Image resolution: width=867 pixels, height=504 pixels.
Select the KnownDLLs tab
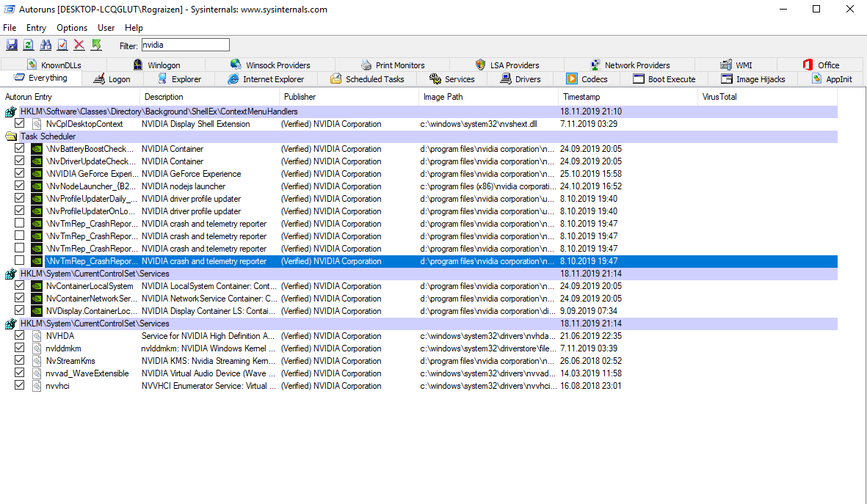point(54,65)
